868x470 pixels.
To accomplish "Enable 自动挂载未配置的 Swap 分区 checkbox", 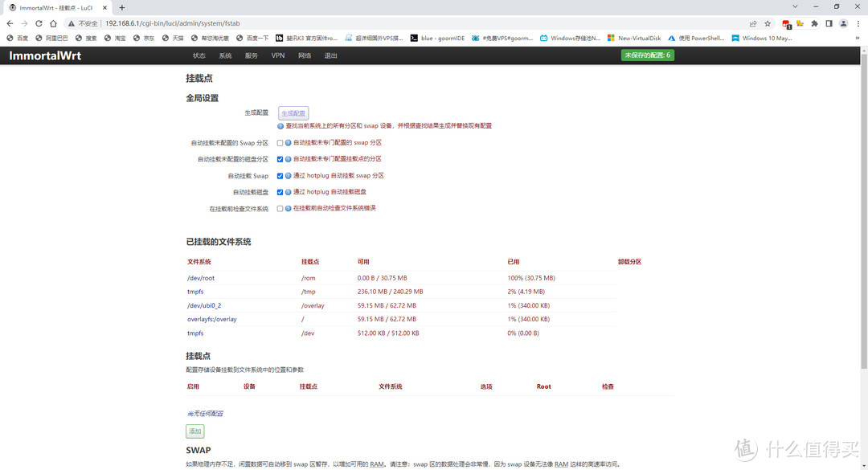I will 280,143.
